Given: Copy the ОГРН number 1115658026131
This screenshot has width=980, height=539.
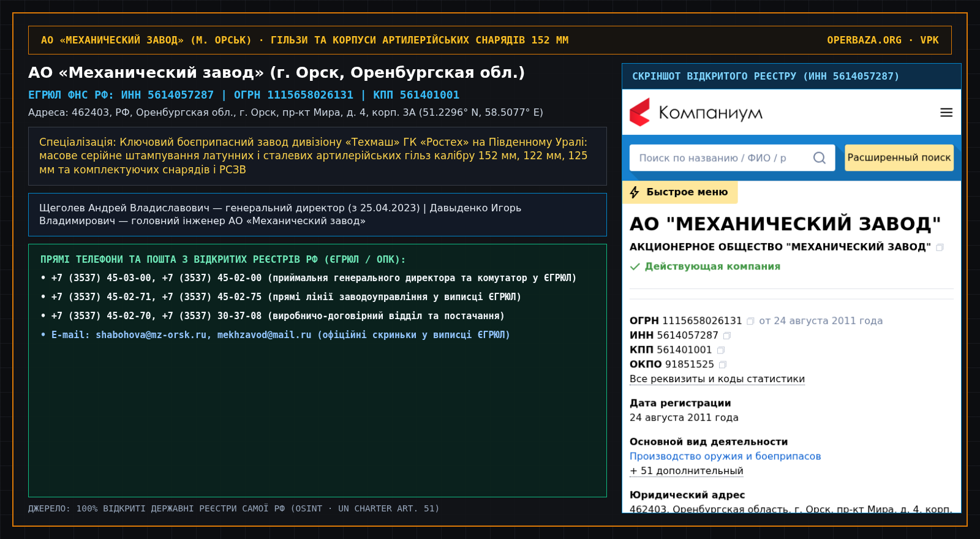Looking at the screenshot, I should (750, 321).
